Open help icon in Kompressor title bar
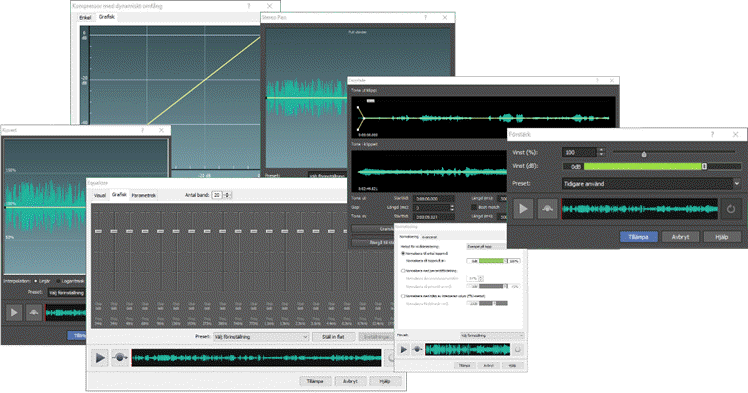 pyautogui.click(x=249, y=6)
